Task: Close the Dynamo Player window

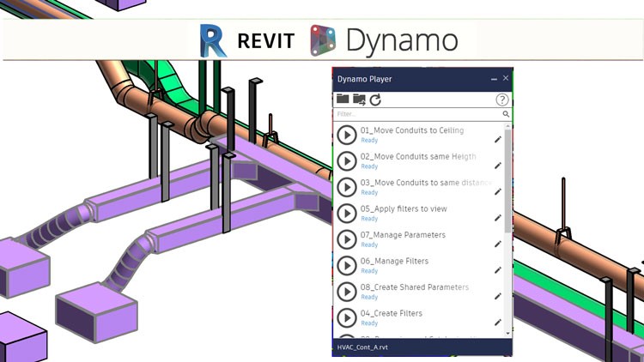Action: tap(506, 78)
